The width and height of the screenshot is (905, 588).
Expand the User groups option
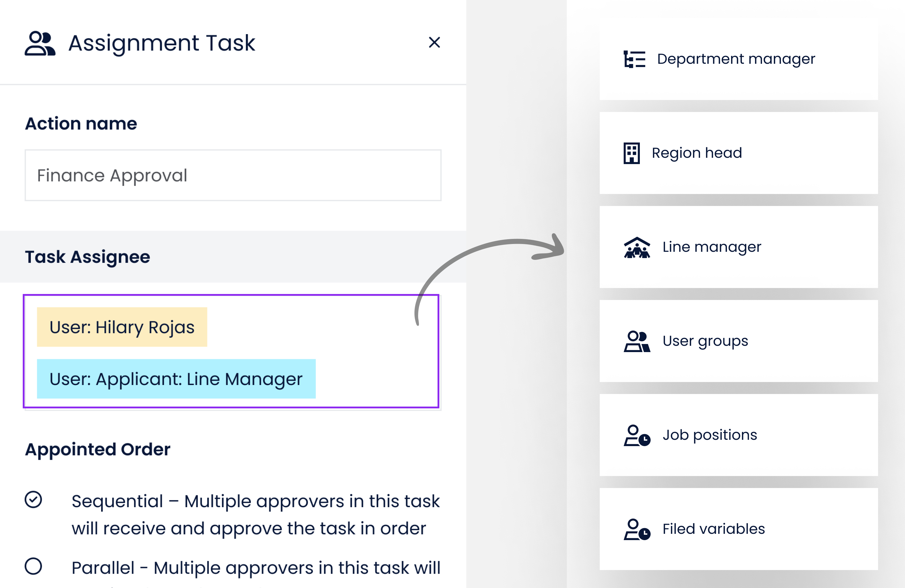tap(738, 341)
